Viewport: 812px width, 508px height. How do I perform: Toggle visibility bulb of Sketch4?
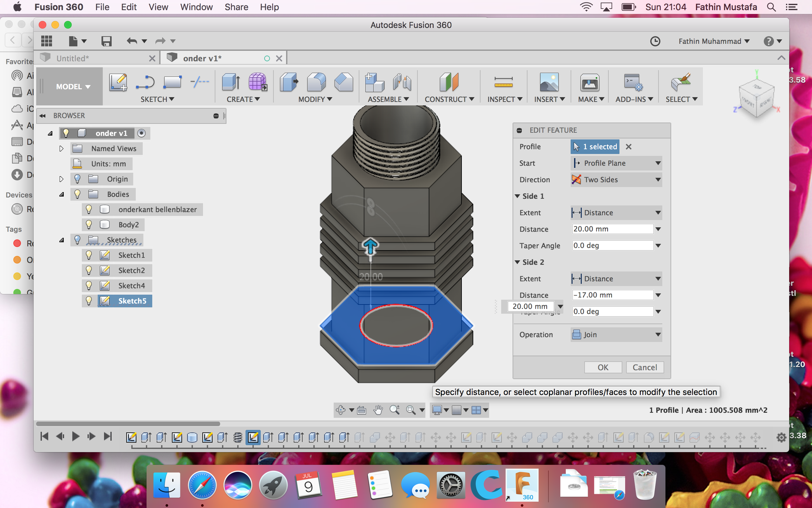click(x=89, y=285)
